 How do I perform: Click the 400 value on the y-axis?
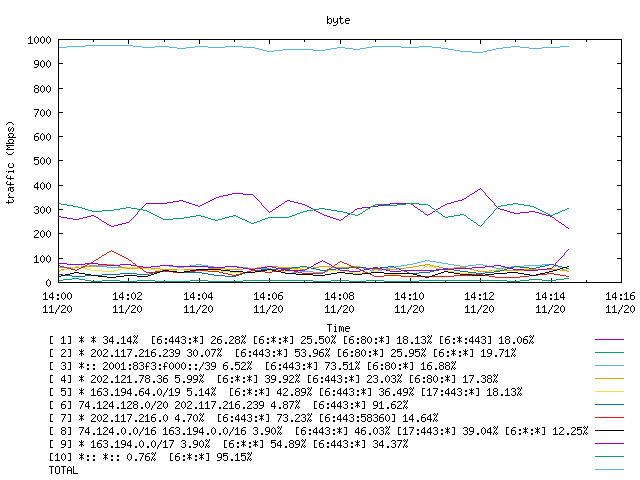coord(42,186)
